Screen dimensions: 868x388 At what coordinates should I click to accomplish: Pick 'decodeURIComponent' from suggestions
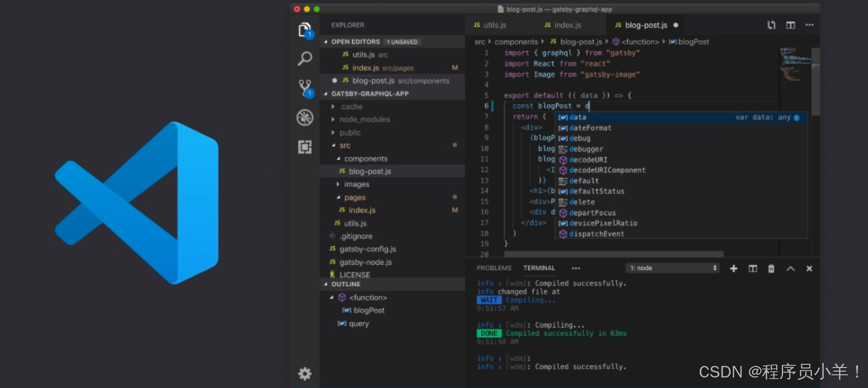pyautogui.click(x=681, y=170)
